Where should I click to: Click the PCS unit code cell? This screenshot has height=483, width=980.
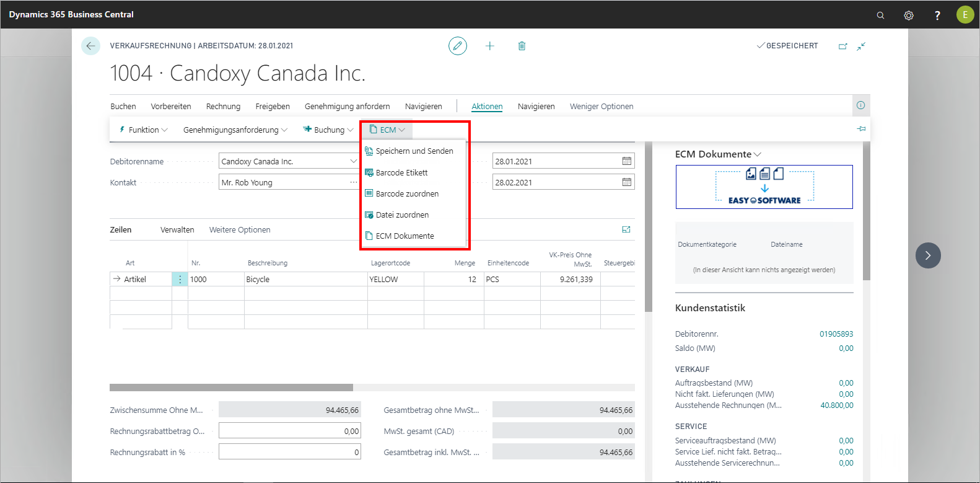click(512, 280)
